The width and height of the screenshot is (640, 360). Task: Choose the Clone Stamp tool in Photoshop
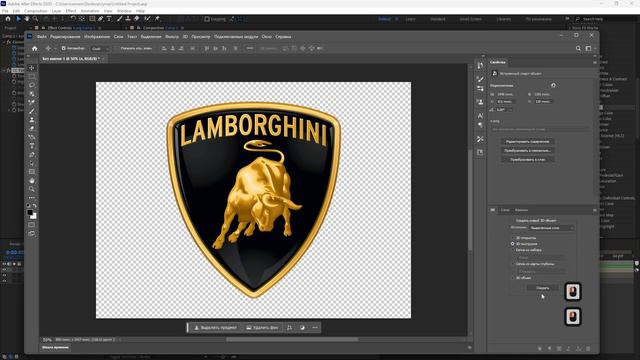pyautogui.click(x=32, y=120)
